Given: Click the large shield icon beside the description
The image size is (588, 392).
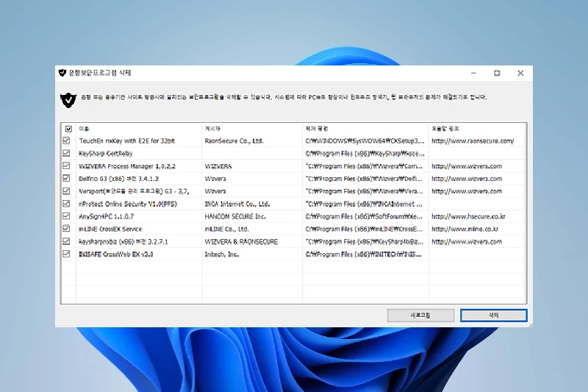Looking at the screenshot, I should click(68, 99).
